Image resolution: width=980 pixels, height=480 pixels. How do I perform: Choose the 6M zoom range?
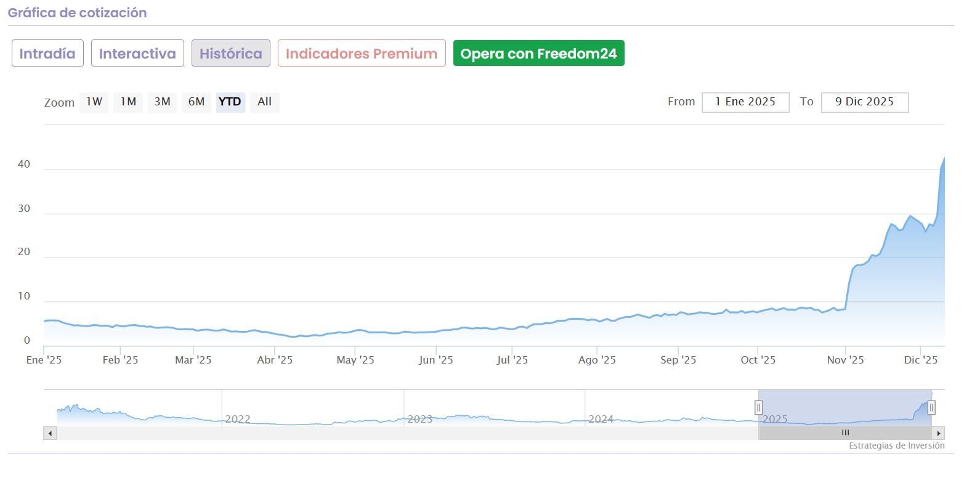click(196, 102)
